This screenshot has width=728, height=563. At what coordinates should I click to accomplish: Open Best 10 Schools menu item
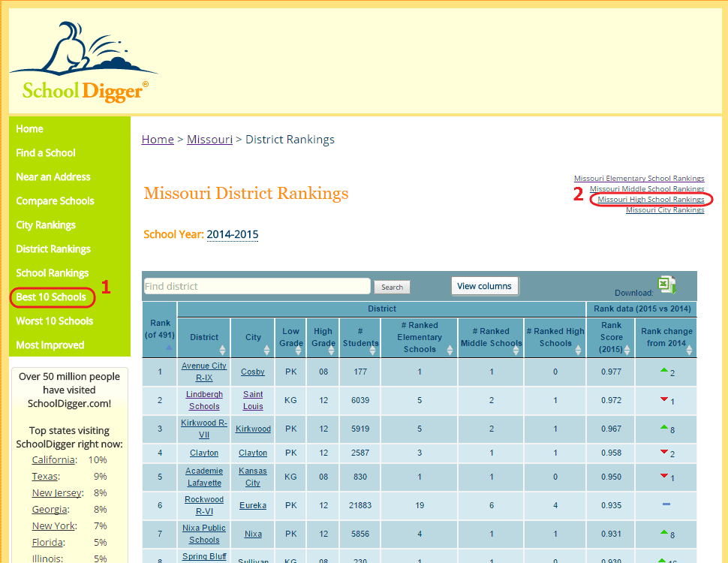point(51,297)
